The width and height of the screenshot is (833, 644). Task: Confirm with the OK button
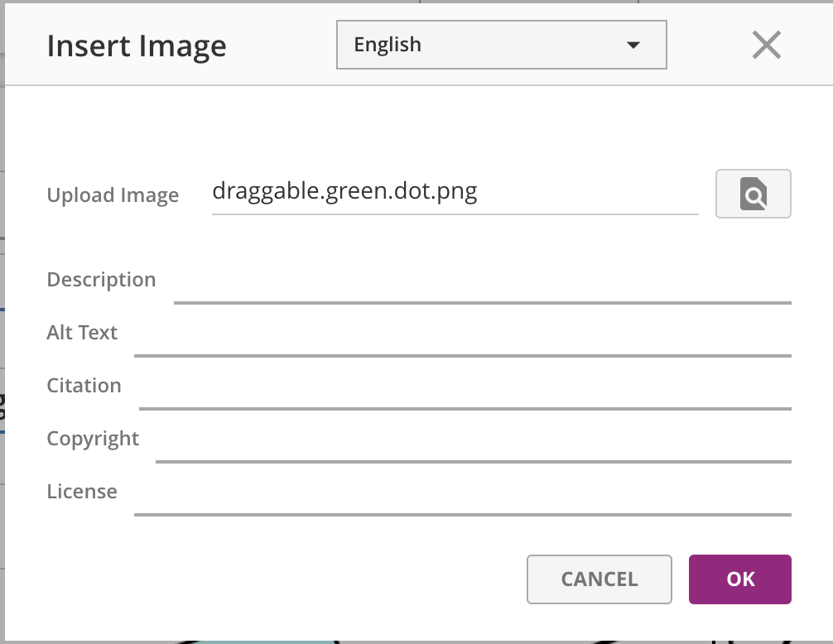click(739, 579)
